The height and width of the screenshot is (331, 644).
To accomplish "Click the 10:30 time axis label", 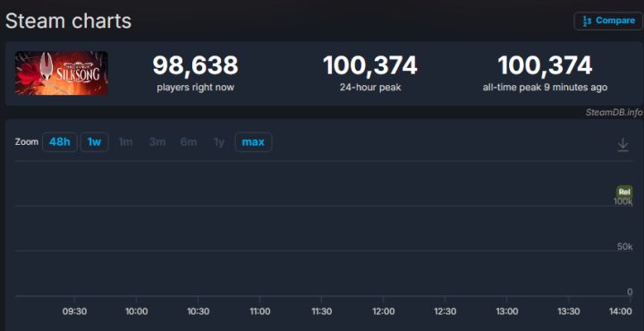I will (x=198, y=311).
